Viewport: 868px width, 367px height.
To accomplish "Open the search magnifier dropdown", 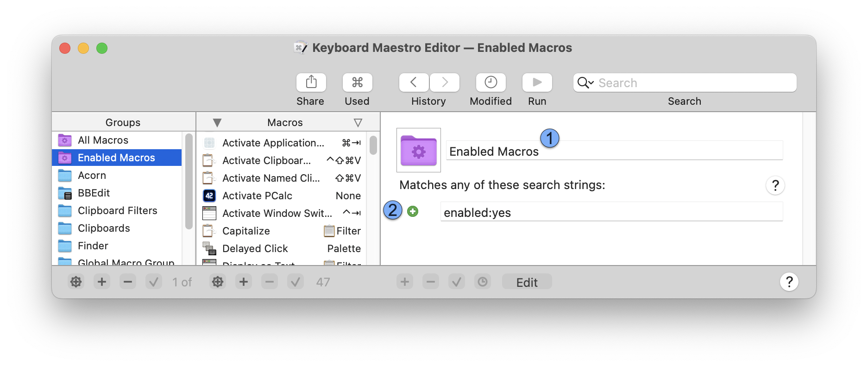I will pyautogui.click(x=585, y=83).
